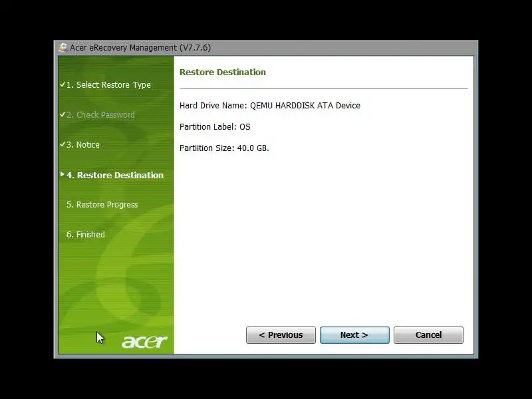
Task: Select step 3 Notice
Action: point(82,144)
